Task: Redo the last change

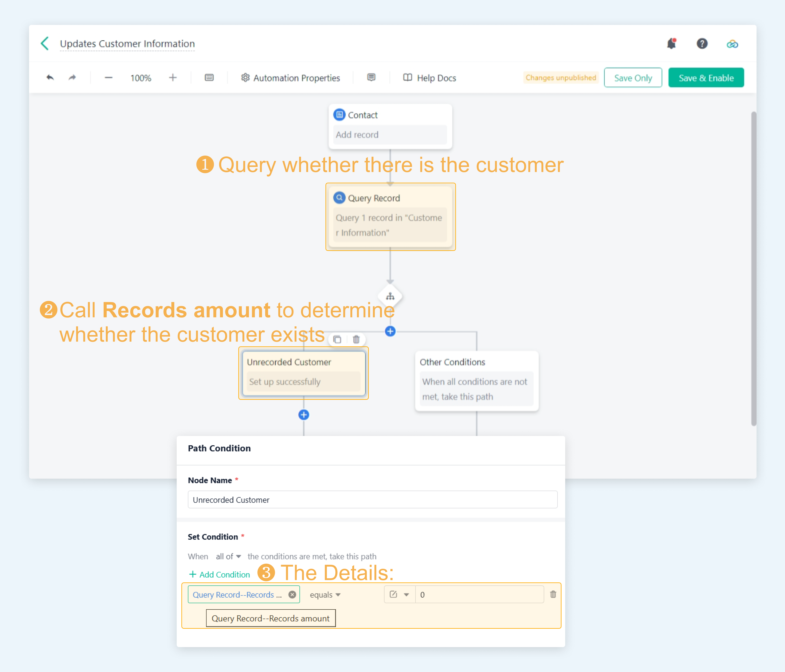Action: [x=72, y=78]
